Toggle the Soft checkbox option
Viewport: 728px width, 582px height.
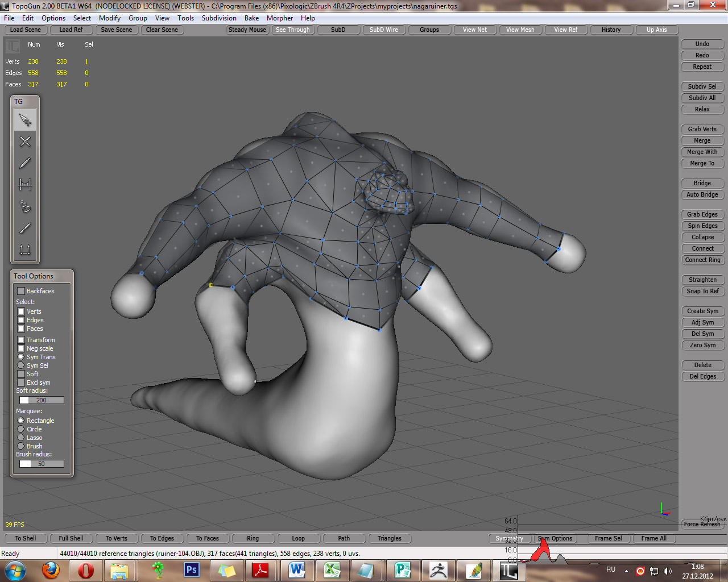pos(21,374)
